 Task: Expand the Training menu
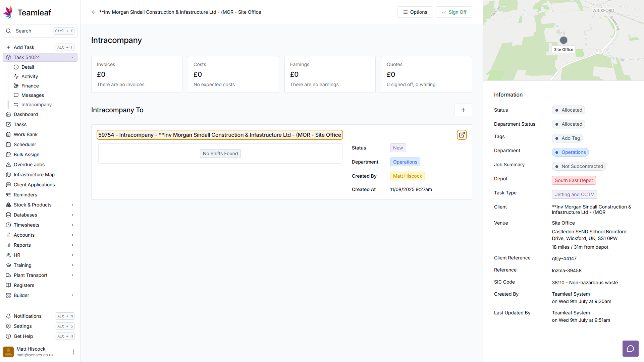pyautogui.click(x=72, y=265)
